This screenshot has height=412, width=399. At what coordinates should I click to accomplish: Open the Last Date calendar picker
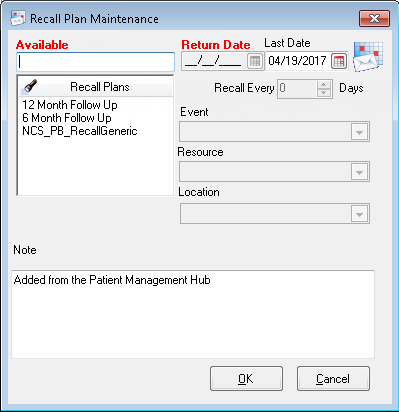pyautogui.click(x=339, y=61)
